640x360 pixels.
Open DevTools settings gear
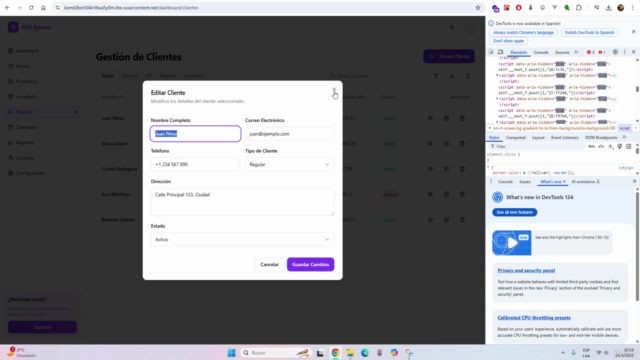tap(615, 52)
